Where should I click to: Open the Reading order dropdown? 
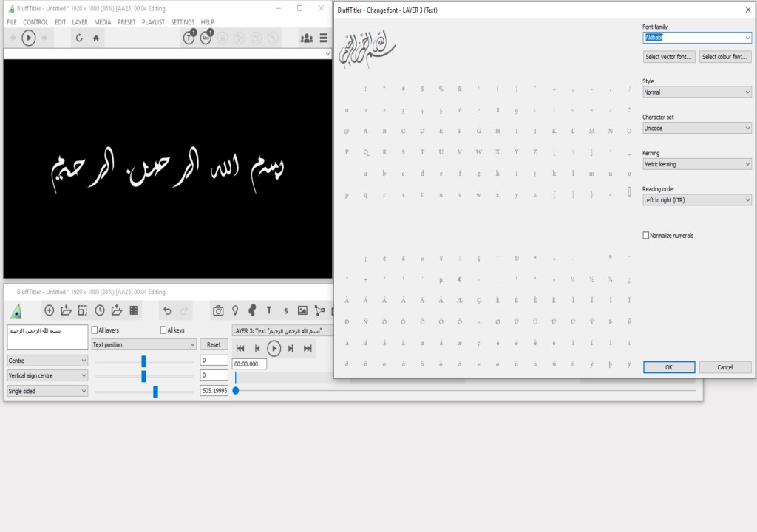coord(697,199)
